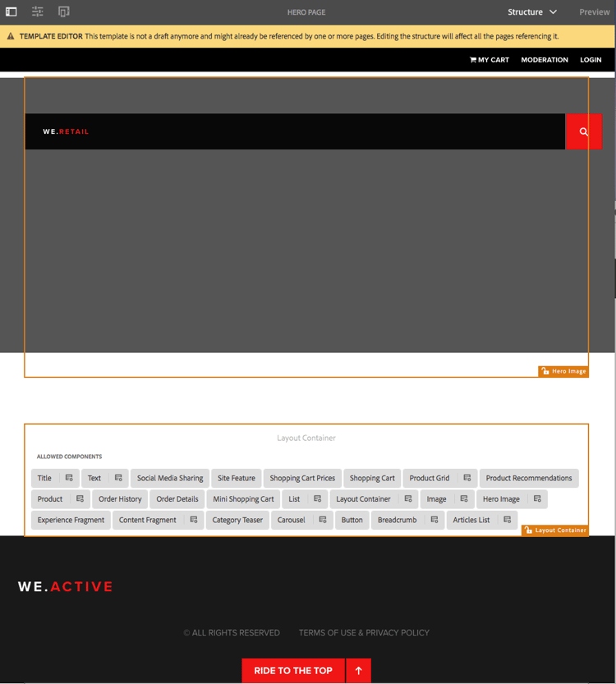Select the Order Details component

[x=177, y=499]
